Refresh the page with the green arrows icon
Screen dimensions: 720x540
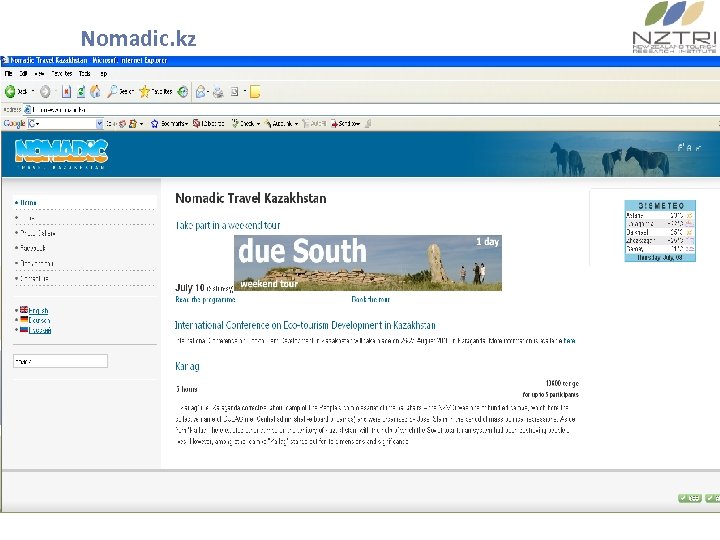pyautogui.click(x=81, y=92)
